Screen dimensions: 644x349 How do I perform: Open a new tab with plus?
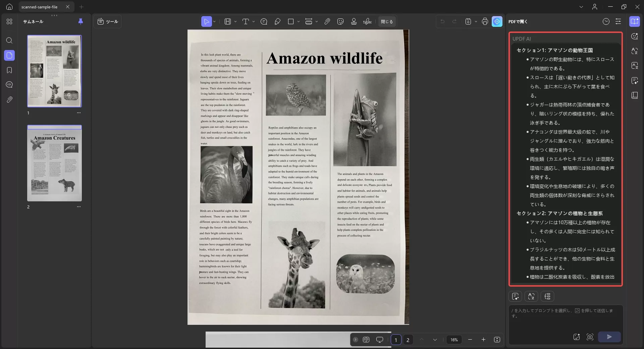point(81,7)
